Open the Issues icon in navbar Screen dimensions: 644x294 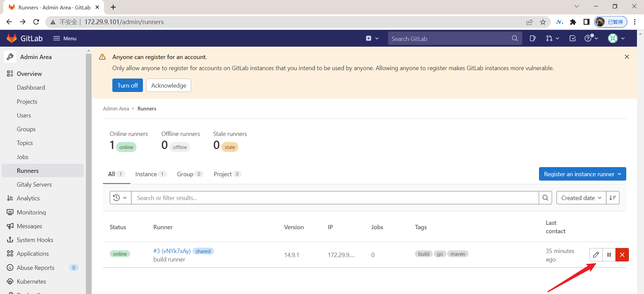click(x=533, y=38)
